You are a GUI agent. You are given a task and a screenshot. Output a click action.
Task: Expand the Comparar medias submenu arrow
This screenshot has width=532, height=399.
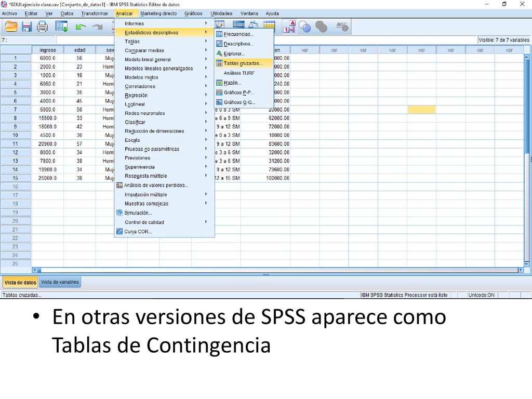(x=206, y=50)
